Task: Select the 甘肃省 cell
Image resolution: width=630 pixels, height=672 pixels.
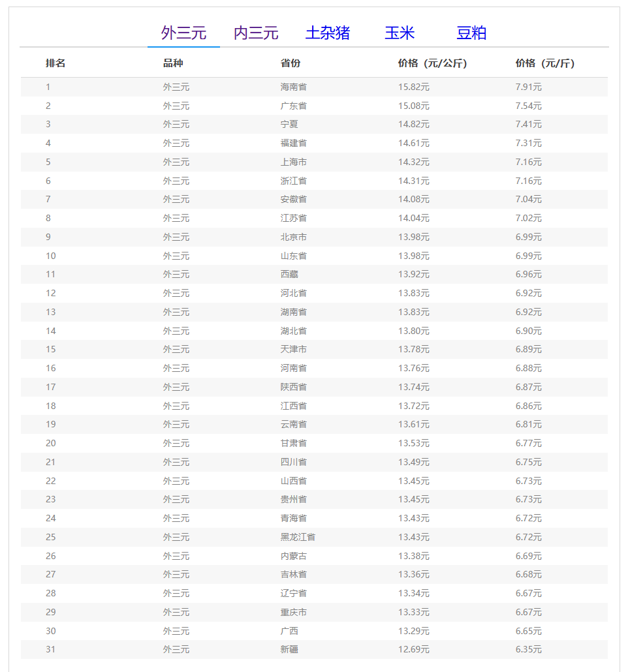Action: click(x=294, y=443)
